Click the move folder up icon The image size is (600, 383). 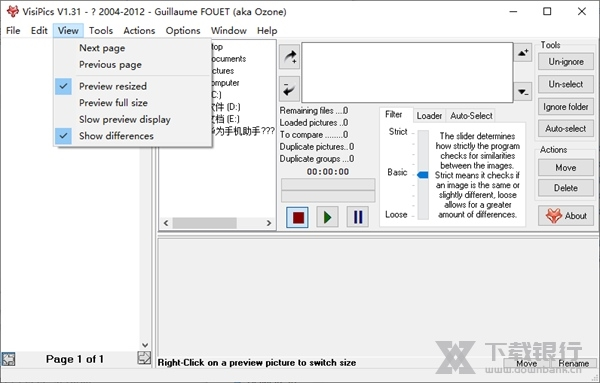(x=523, y=52)
